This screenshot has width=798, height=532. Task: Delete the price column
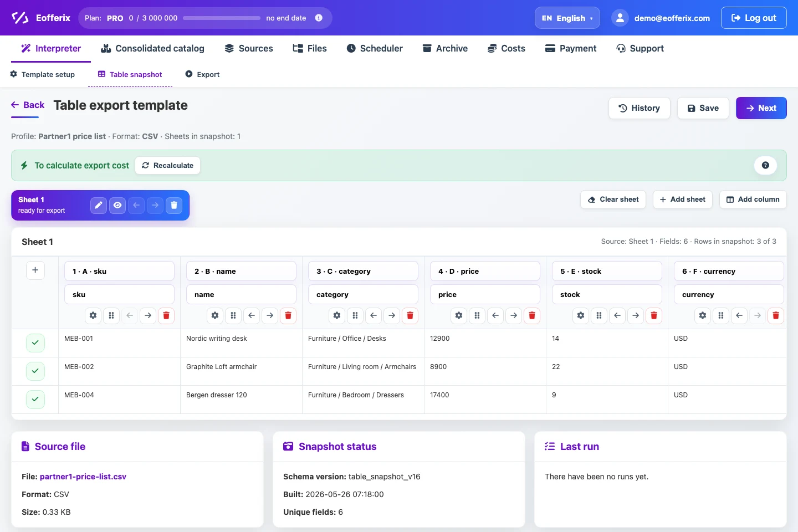(x=532, y=315)
